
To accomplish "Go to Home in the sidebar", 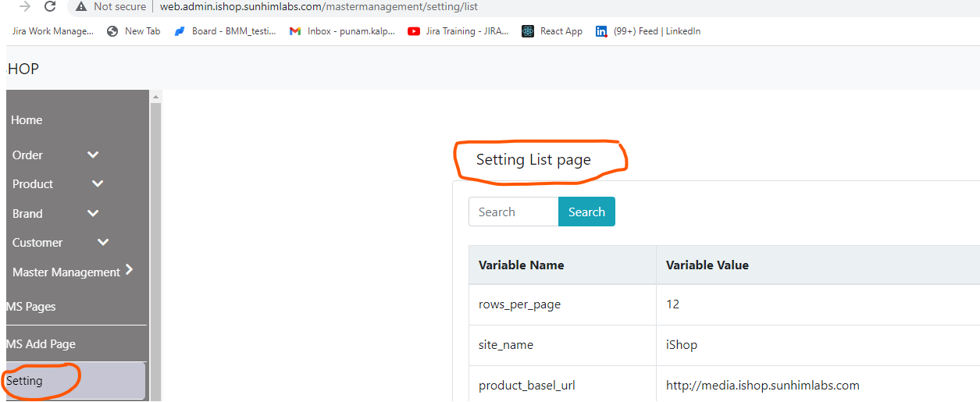I will pos(27,120).
